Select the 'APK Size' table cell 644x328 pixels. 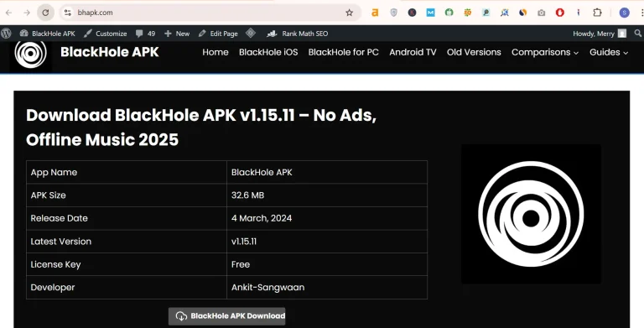(127, 195)
